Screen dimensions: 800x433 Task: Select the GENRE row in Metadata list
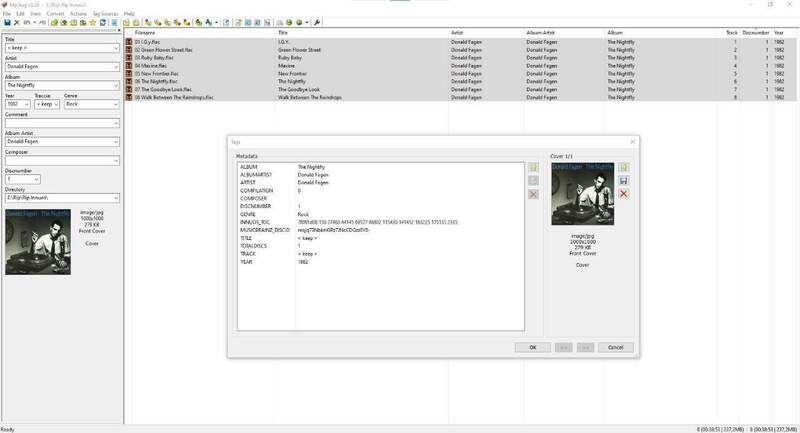pos(250,214)
